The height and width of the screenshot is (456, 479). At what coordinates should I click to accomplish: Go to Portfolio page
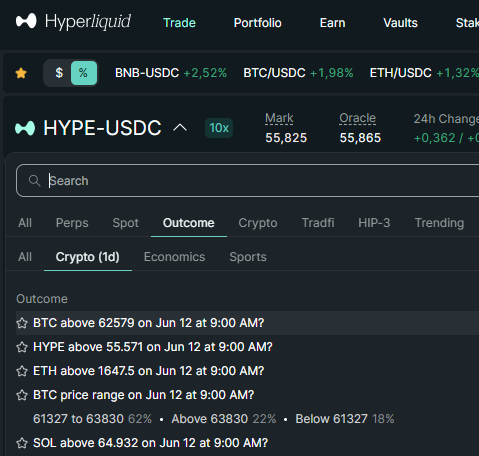pyautogui.click(x=257, y=23)
